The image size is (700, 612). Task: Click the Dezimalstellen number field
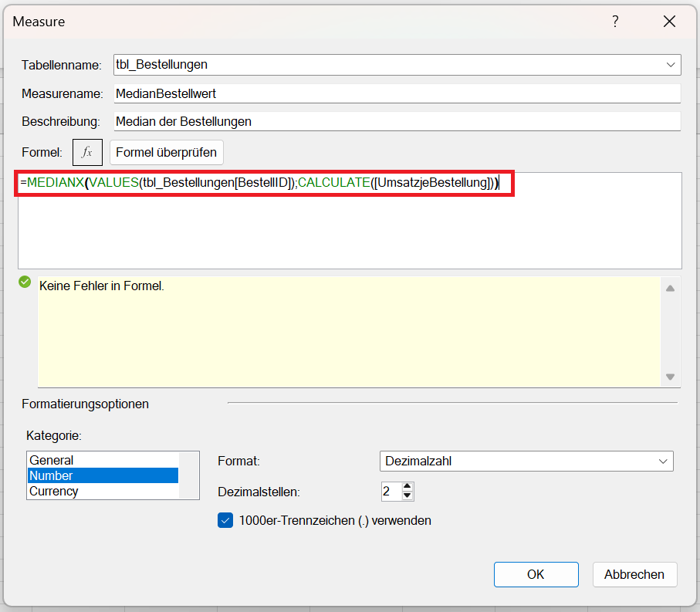pos(391,491)
